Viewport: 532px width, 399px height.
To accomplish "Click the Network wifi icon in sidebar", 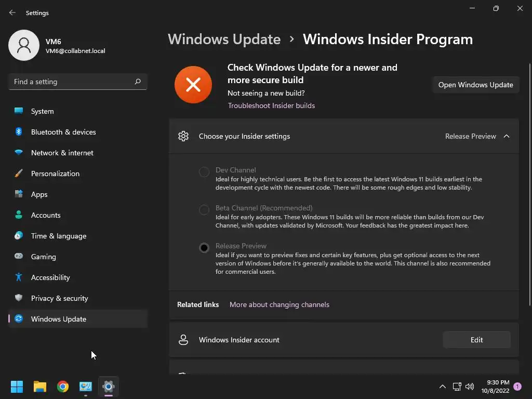I will 19,152.
